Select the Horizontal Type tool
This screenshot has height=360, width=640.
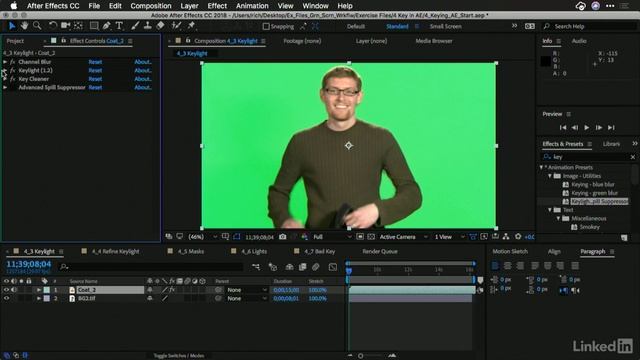(x=119, y=26)
